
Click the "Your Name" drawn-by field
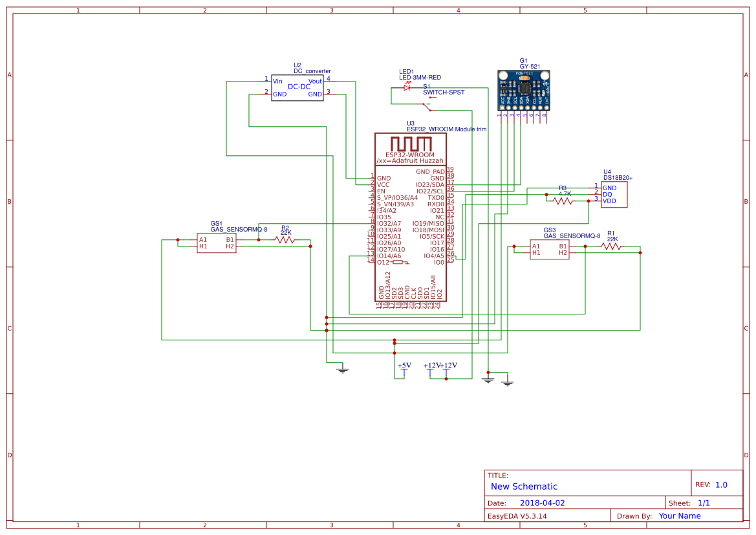point(679,516)
